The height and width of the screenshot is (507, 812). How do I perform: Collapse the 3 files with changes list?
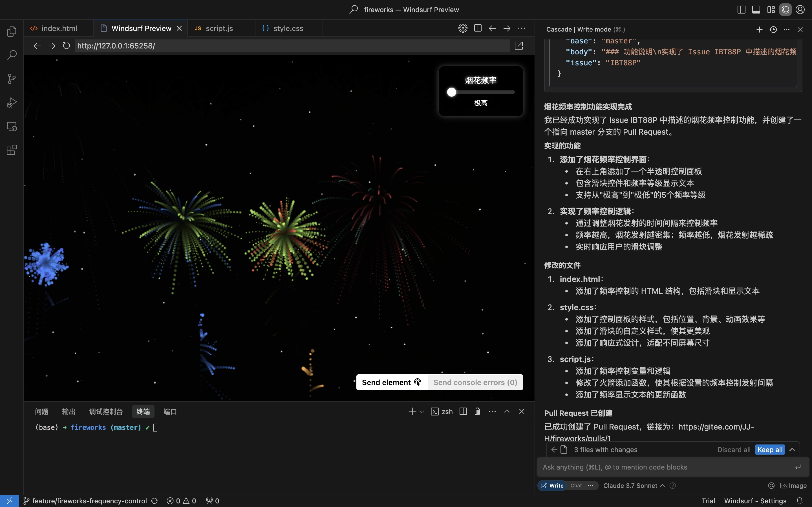pyautogui.click(x=792, y=450)
